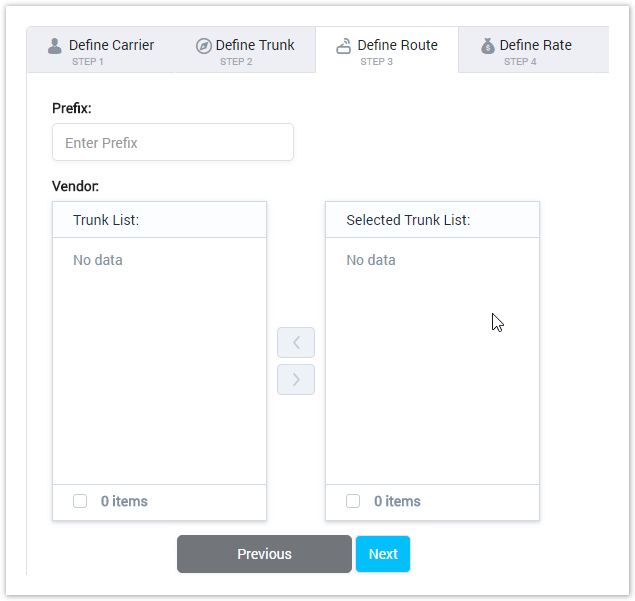Click the move-left arrow button
This screenshot has height=601, width=635.
296,342
